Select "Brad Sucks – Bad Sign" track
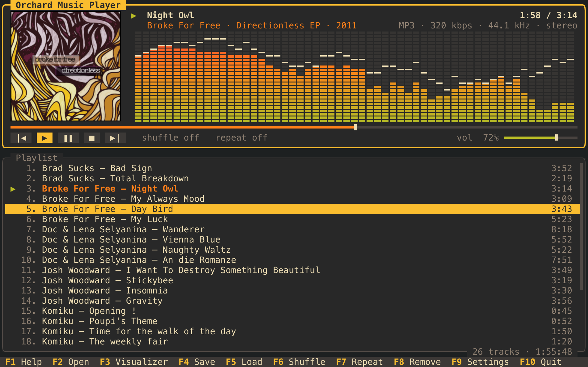Screen dimensions: 588x367 coord(292,168)
